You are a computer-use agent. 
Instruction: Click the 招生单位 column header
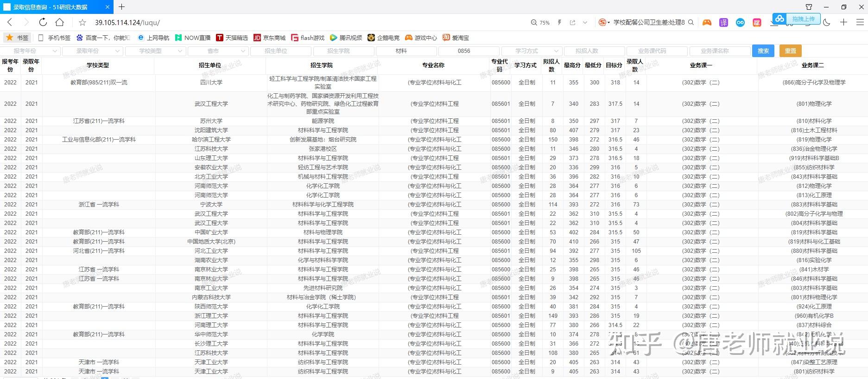click(210, 65)
